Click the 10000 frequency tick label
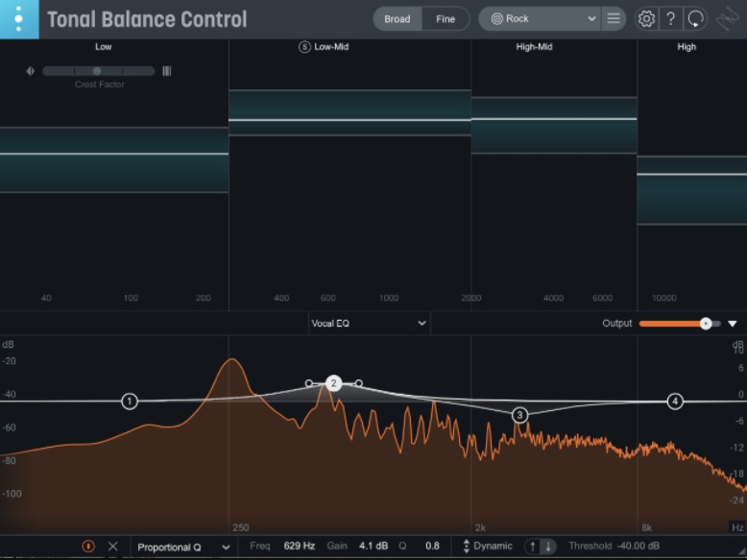Image resolution: width=747 pixels, height=560 pixels. 664,298
